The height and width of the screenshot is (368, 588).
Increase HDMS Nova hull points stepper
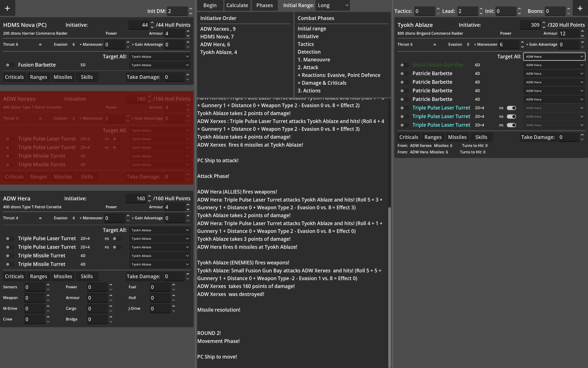[152, 23]
